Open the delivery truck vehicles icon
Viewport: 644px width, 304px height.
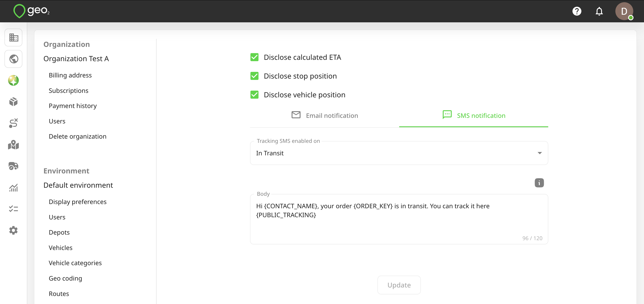(13, 166)
